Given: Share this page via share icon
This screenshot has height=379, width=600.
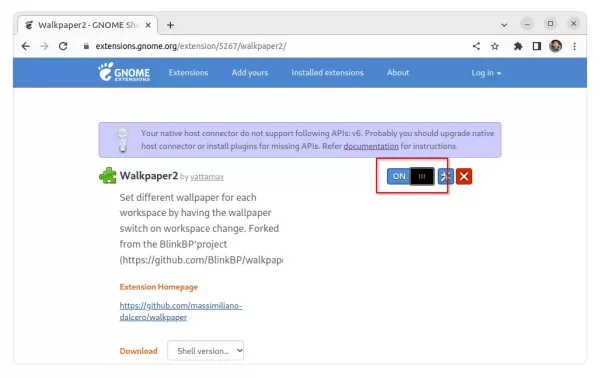Looking at the screenshot, I should tap(476, 46).
